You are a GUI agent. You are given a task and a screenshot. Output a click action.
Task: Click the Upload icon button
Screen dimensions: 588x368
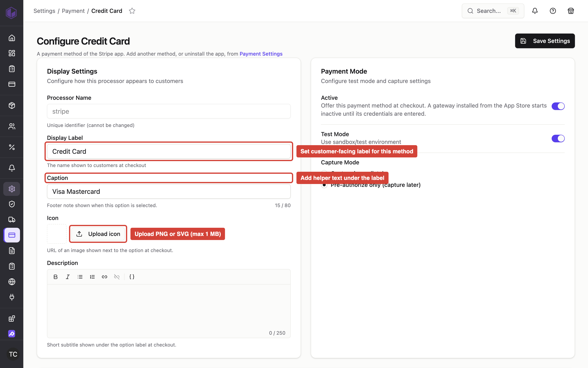coord(98,234)
